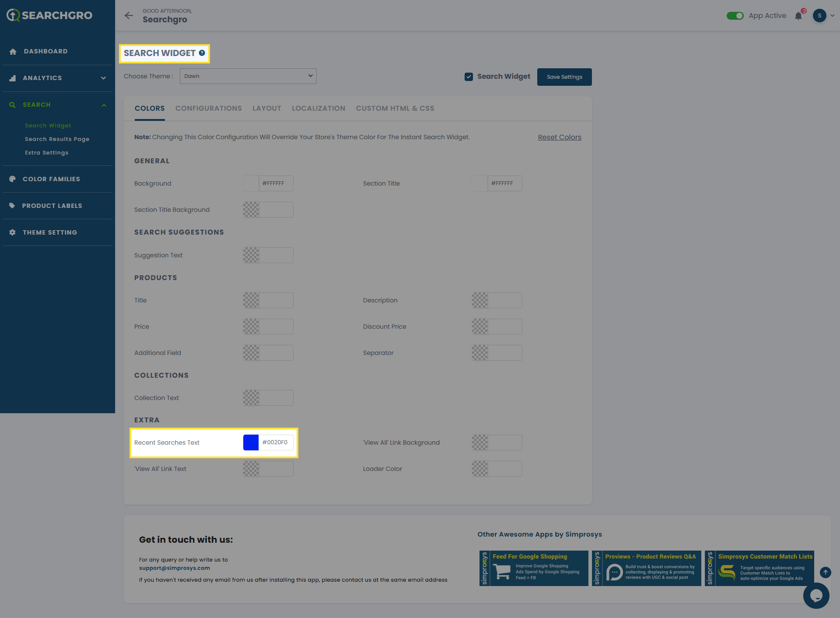Click the scroll-to-top arrow icon
This screenshot has width=840, height=618.
tap(825, 572)
